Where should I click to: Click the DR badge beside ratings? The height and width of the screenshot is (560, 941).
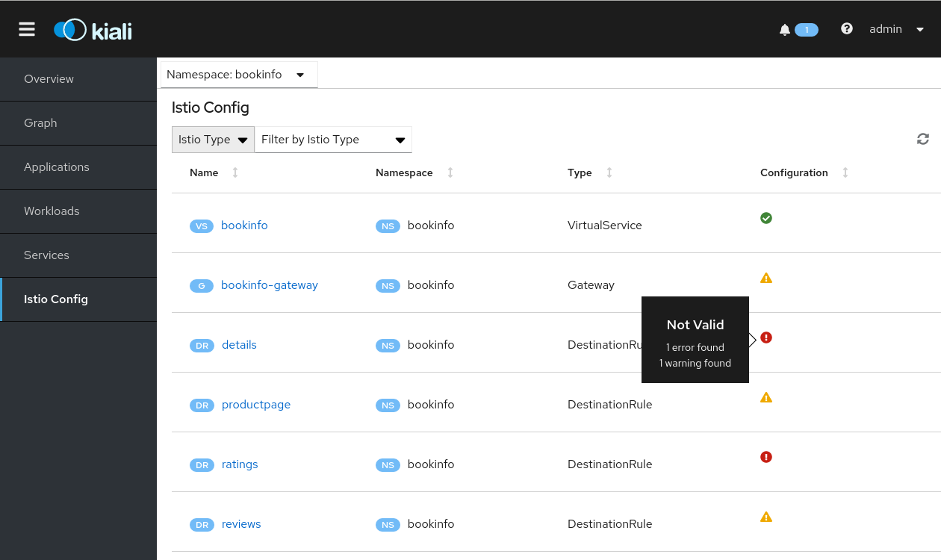(x=202, y=465)
